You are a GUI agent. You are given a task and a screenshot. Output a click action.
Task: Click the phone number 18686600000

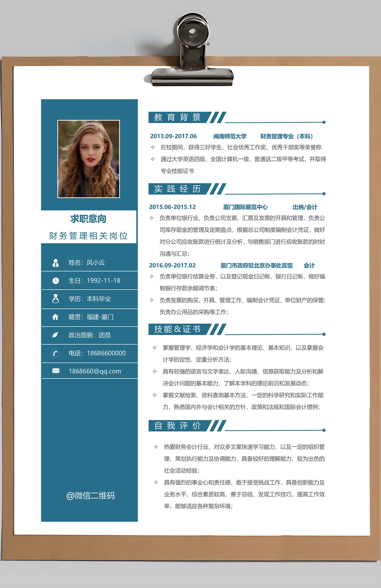tap(106, 353)
